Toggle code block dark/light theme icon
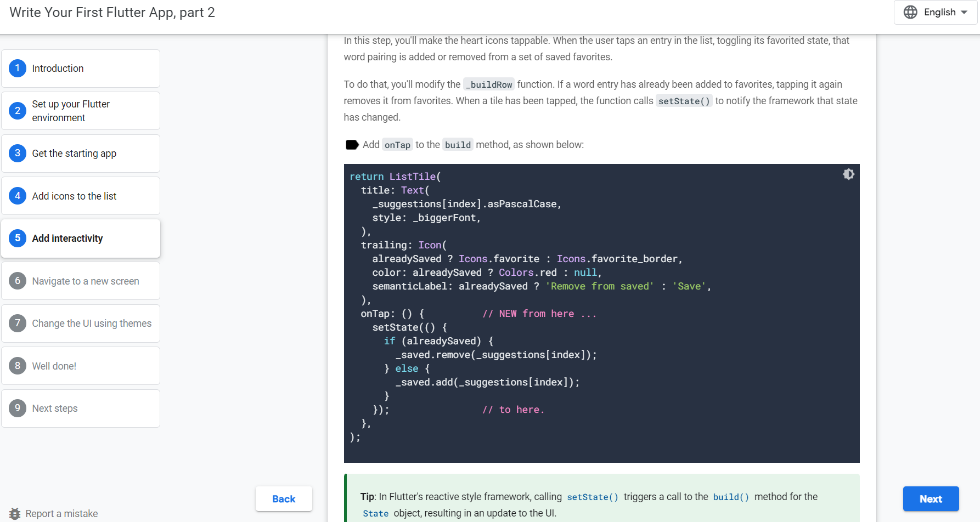 coord(848,174)
